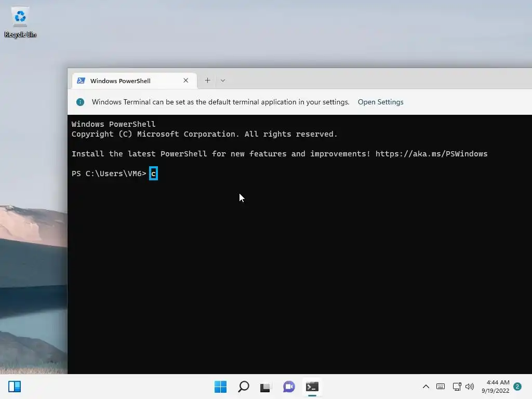Click the Copyright Microsoft Corporation line
Viewport: 532px width, 399px height.
click(204, 134)
